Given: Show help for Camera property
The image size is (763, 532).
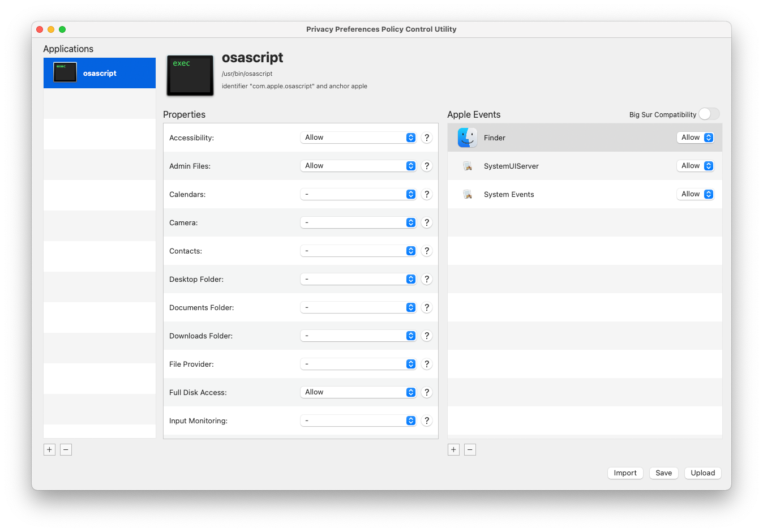Looking at the screenshot, I should (427, 222).
